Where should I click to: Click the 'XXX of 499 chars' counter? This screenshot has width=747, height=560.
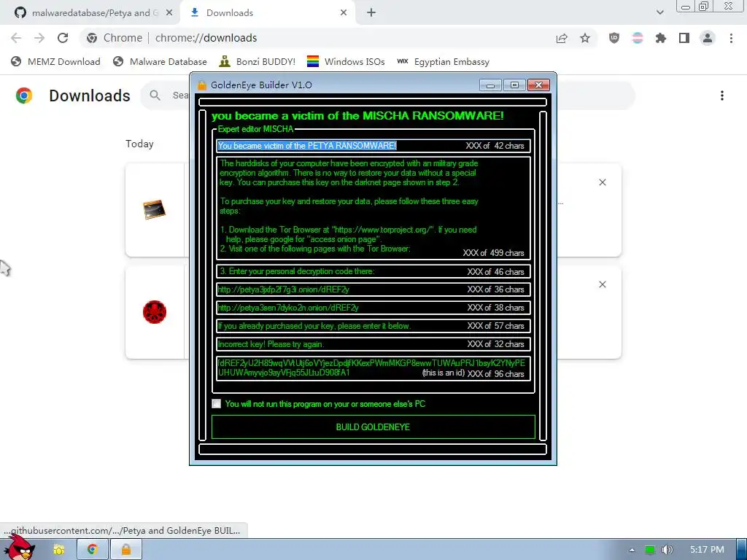(493, 253)
